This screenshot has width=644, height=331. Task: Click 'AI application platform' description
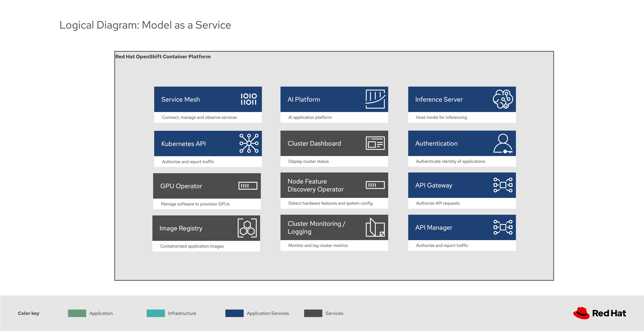tap(310, 117)
